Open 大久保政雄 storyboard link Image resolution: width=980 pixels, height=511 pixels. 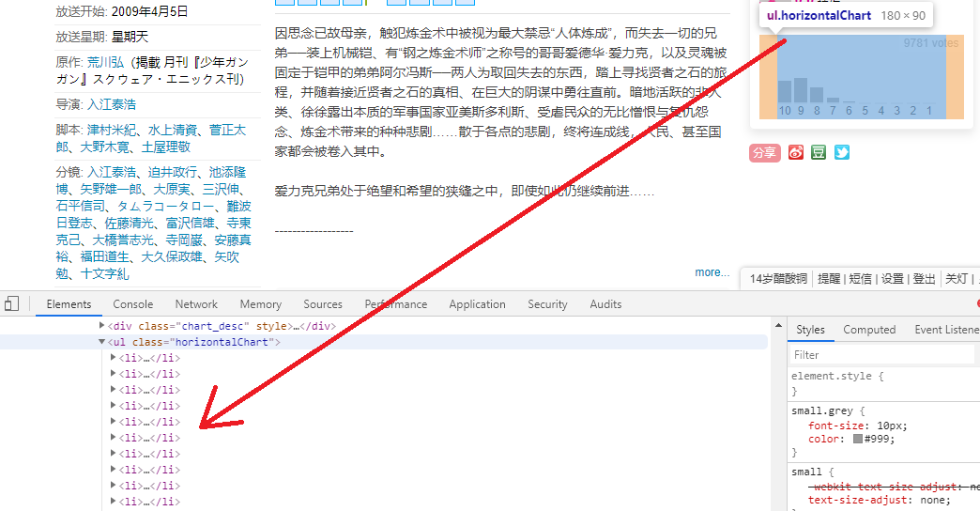pyautogui.click(x=172, y=256)
